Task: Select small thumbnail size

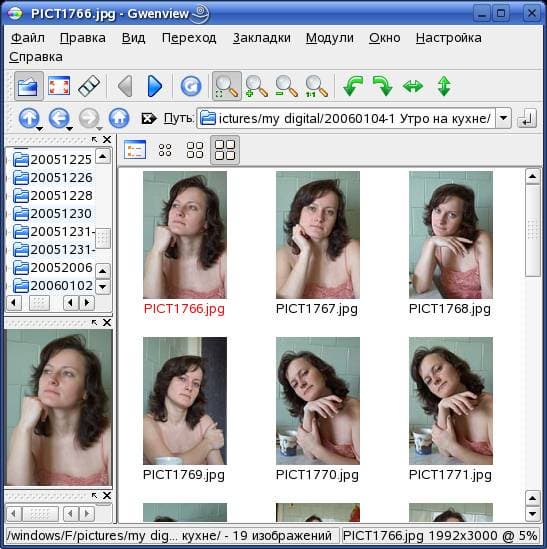Action: [165, 150]
